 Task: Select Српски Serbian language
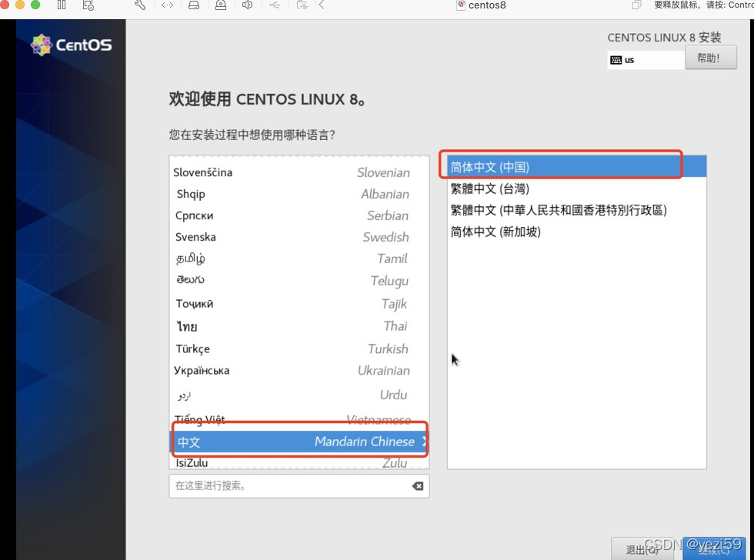[x=299, y=215]
